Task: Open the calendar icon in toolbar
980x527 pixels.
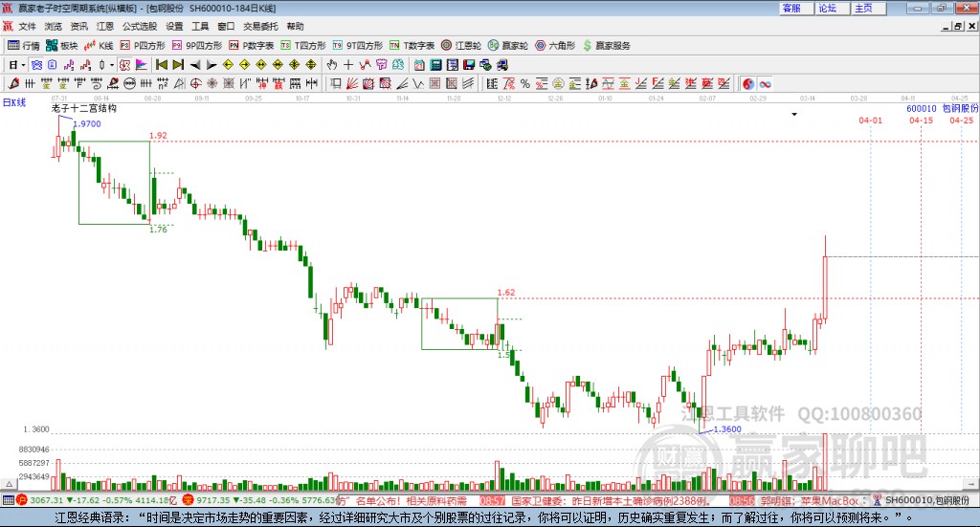Action: pos(419,65)
